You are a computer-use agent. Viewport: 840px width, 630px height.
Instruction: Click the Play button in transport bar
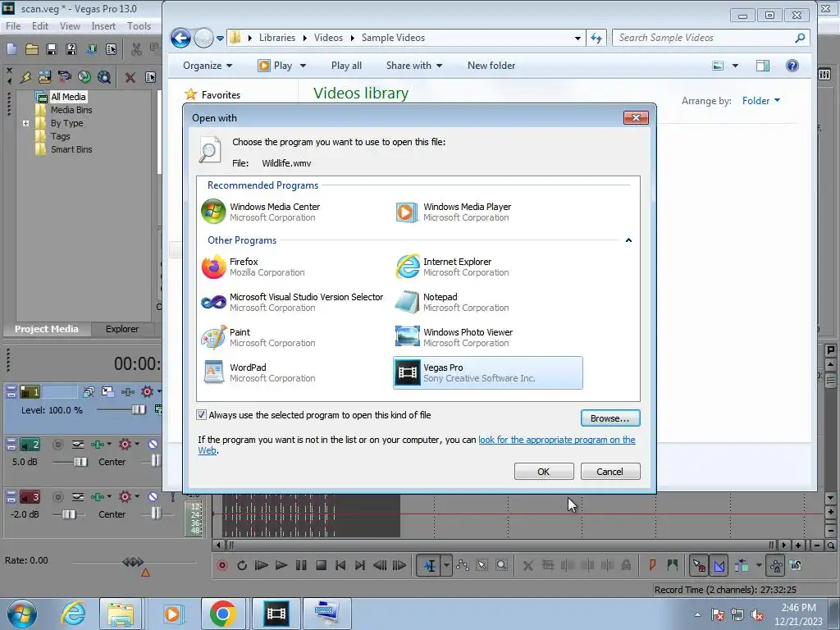pos(281,565)
